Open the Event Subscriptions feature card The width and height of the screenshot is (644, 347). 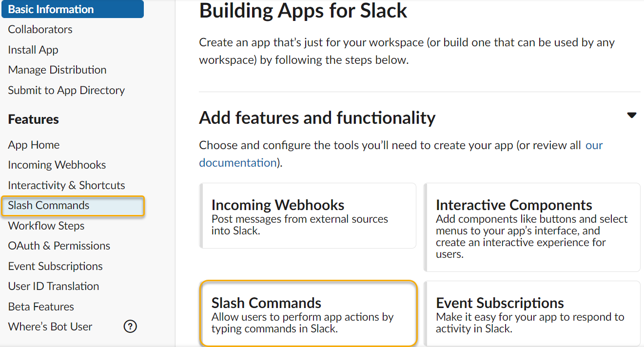tap(532, 313)
